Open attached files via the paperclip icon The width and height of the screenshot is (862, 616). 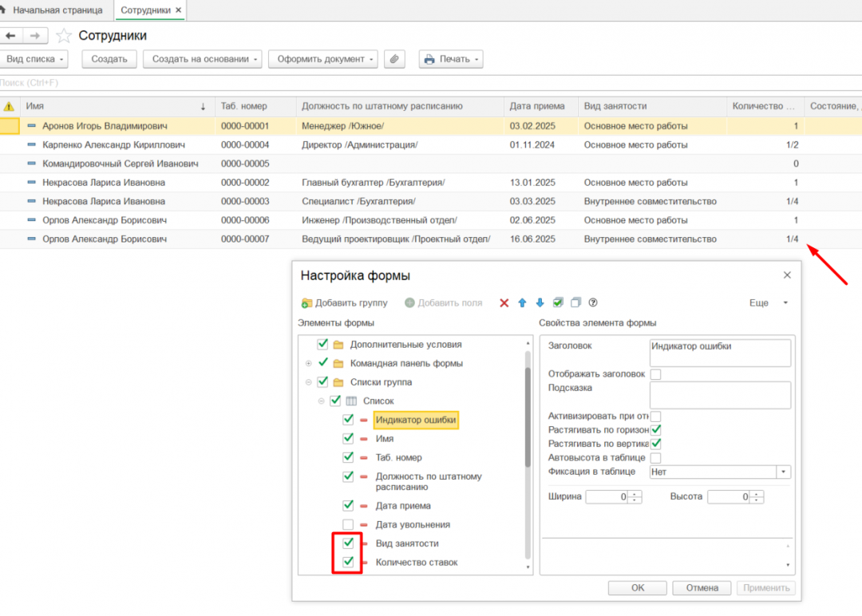pyautogui.click(x=395, y=59)
